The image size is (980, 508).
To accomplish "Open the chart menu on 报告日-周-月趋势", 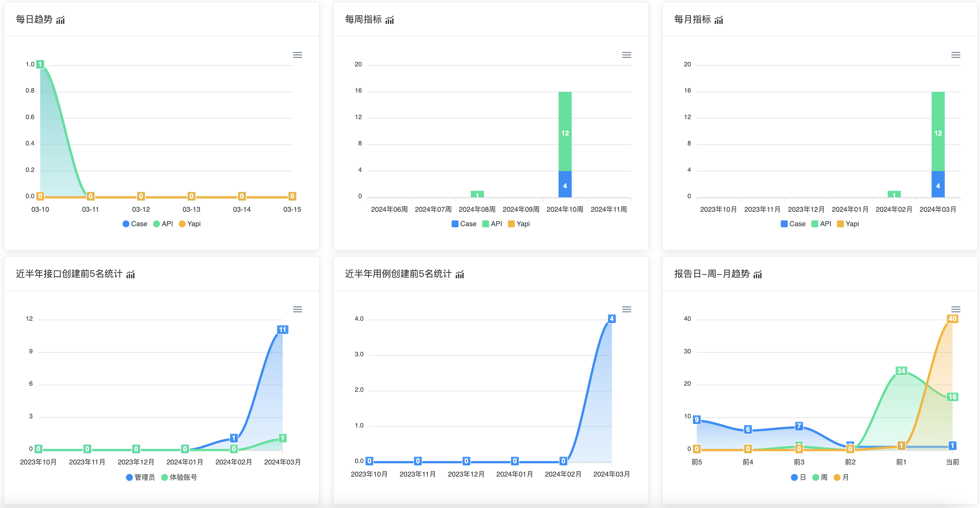I will click(x=956, y=309).
